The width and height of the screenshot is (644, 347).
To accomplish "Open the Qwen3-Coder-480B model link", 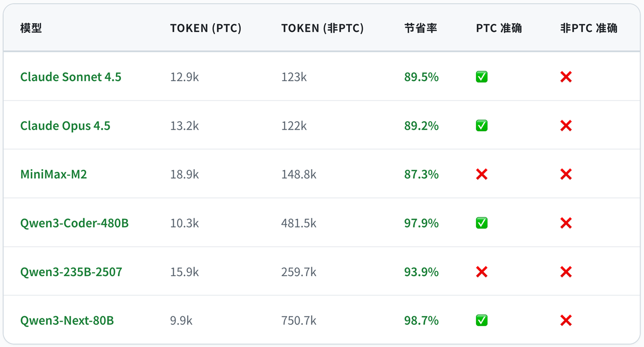I will pyautogui.click(x=74, y=223).
